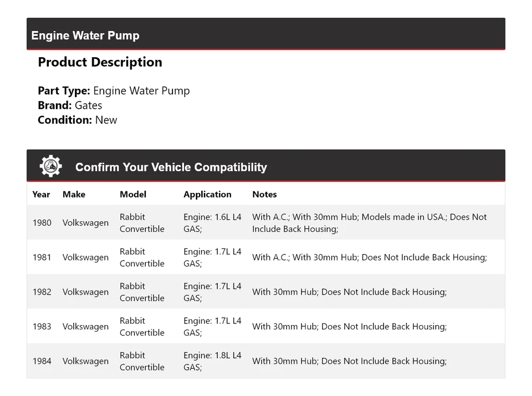Select the 1984 year cell
The width and height of the screenshot is (532, 396).
point(42,361)
